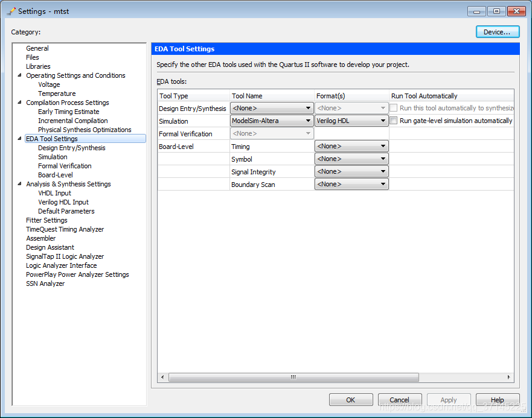Select Early Timing Estimate category
Viewport: 532px width, 418px height.
click(x=69, y=112)
